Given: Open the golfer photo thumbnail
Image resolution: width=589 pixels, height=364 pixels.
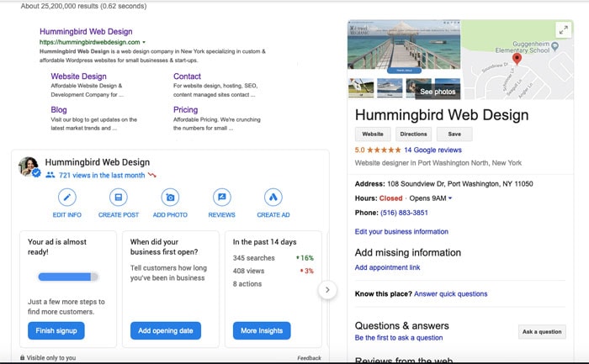Looking at the screenshot, I should coord(361,87).
